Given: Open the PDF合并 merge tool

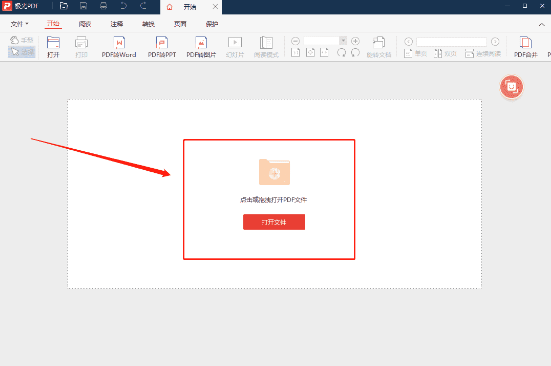Looking at the screenshot, I should click(x=526, y=47).
